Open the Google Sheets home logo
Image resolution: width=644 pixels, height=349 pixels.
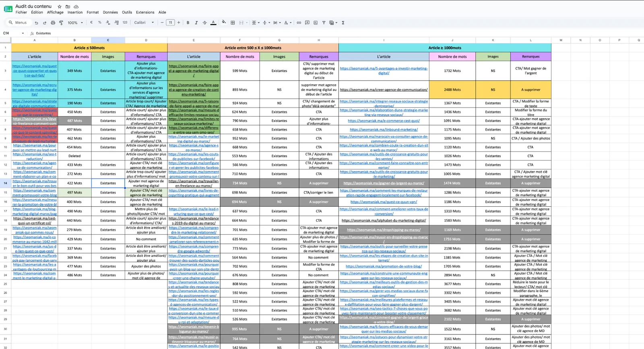(8, 9)
